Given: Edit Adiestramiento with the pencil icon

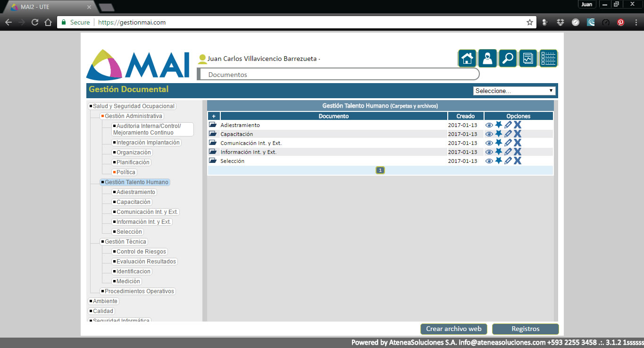Looking at the screenshot, I should 508,125.
